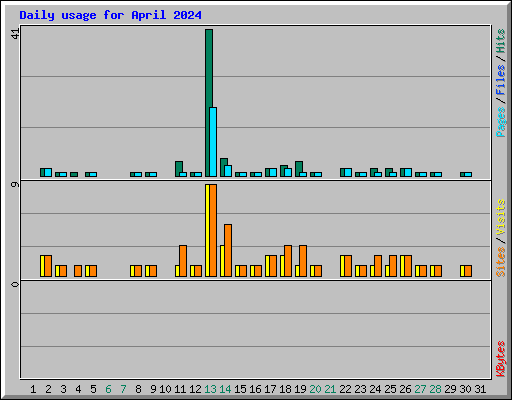Click the cyan Pages bar on day 13
The width and height of the screenshot is (512, 400).
coord(213,142)
